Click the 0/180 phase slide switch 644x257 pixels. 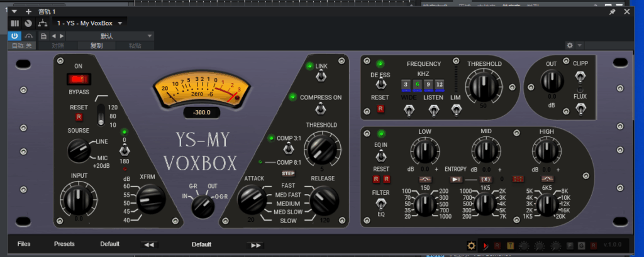click(124, 150)
